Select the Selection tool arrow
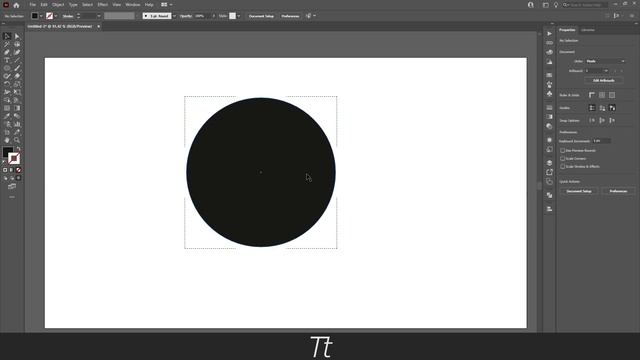 pos(7,36)
